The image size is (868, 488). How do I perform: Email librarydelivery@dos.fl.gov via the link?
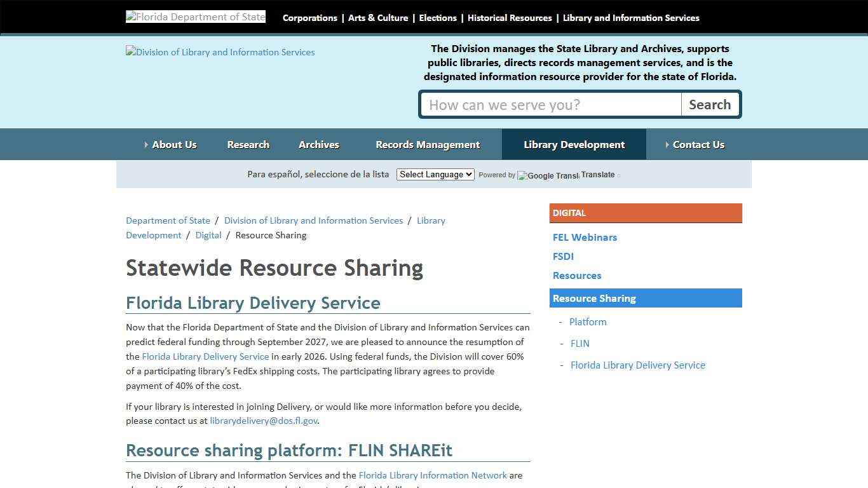(264, 421)
